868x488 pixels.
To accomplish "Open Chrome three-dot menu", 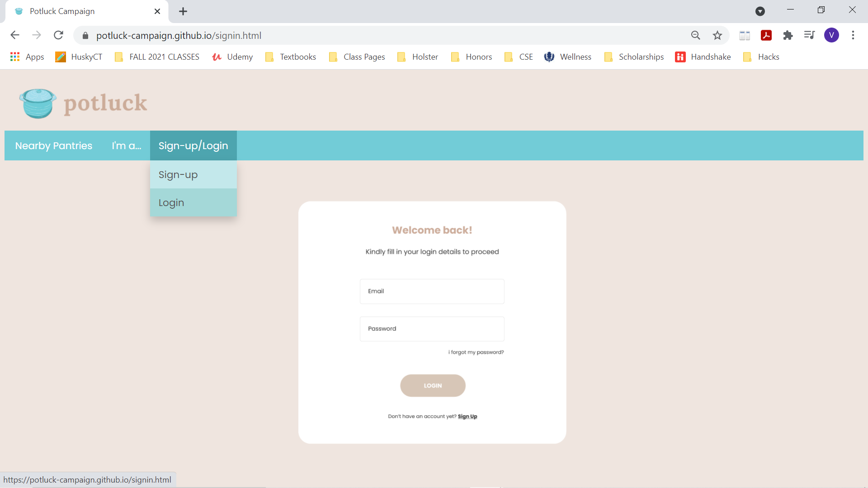I will pyautogui.click(x=853, y=35).
